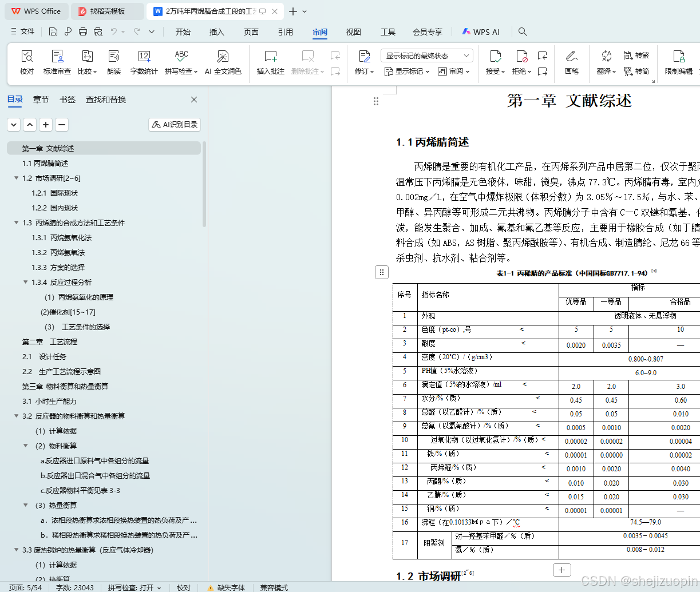Reject the change with 拒绝
Image resolution: width=700 pixels, height=592 pixels.
click(521, 62)
